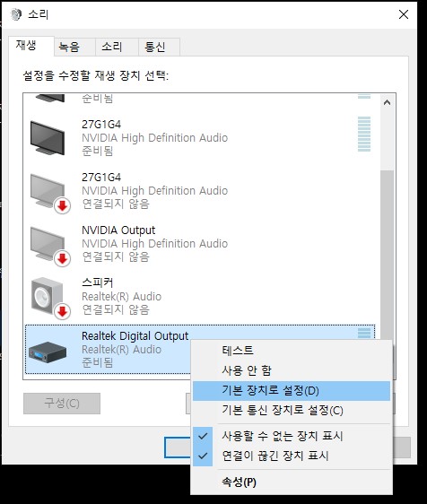427x504 pixels.
Task: Close the 소리 dialog window
Action: (x=404, y=14)
